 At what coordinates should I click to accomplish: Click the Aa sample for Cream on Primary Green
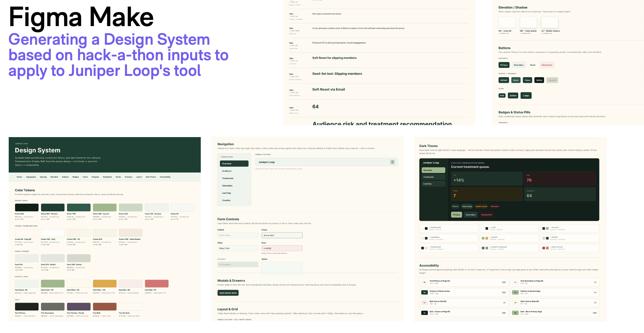[424, 292]
